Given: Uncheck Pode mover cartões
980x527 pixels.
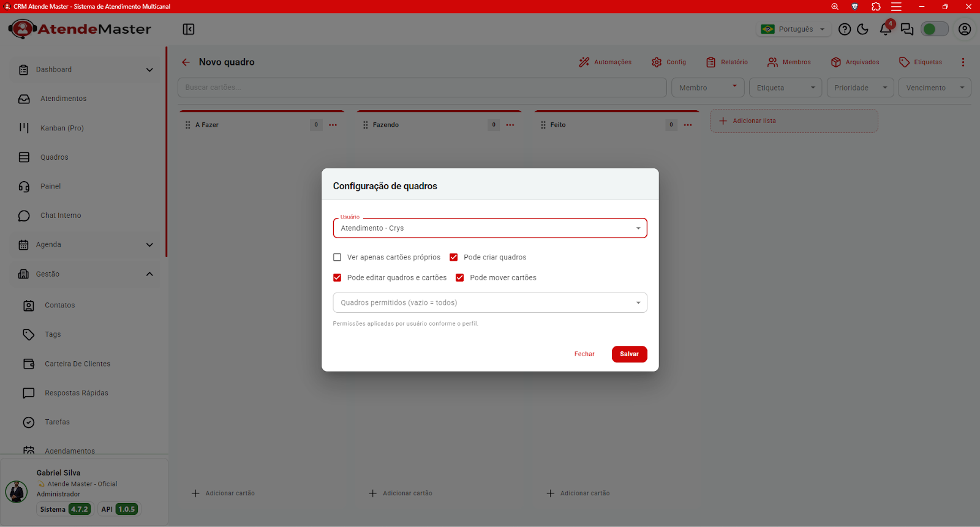Looking at the screenshot, I should click(x=460, y=278).
